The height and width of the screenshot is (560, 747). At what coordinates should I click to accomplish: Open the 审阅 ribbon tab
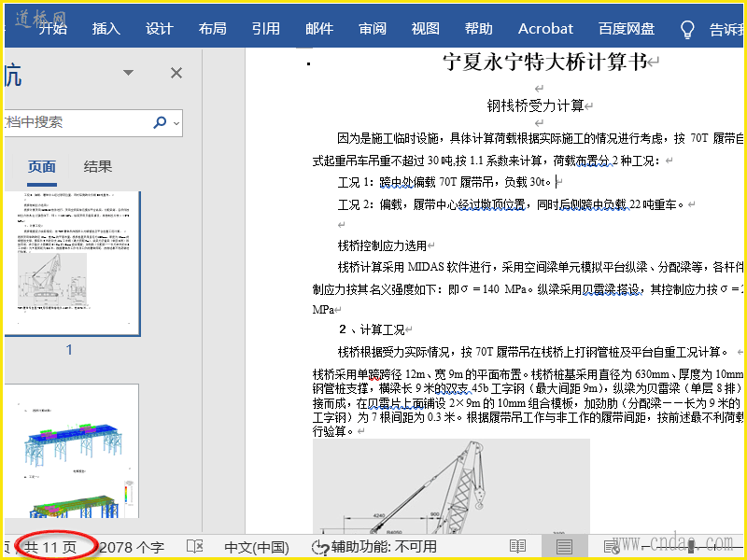(x=373, y=29)
